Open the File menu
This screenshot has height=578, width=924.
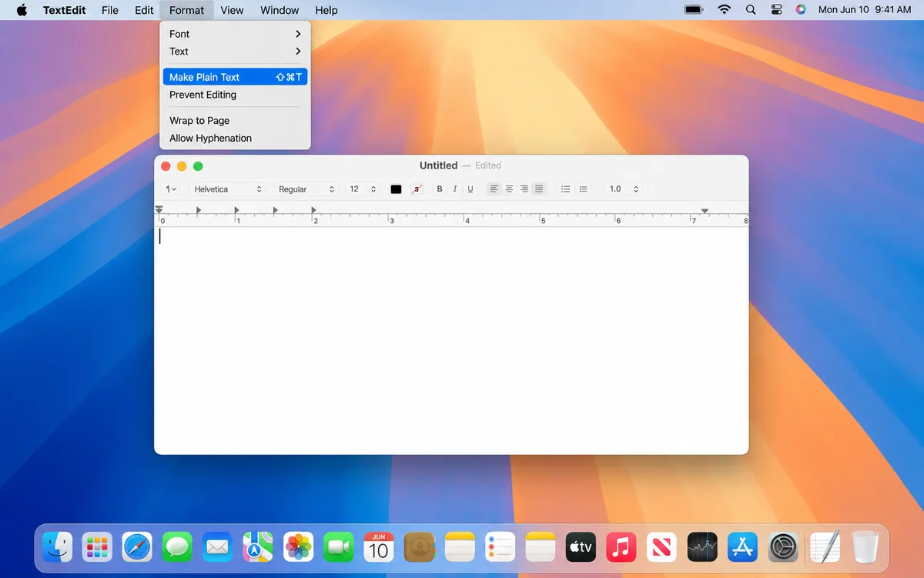pyautogui.click(x=110, y=10)
